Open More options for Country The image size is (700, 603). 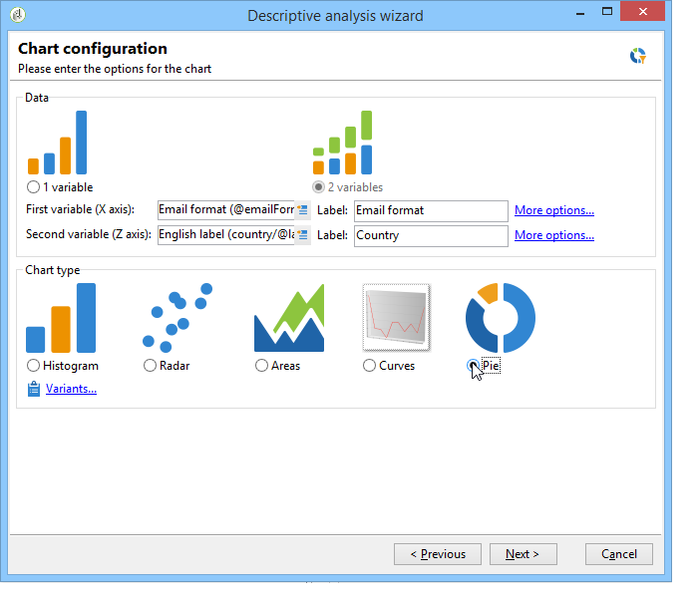click(554, 235)
